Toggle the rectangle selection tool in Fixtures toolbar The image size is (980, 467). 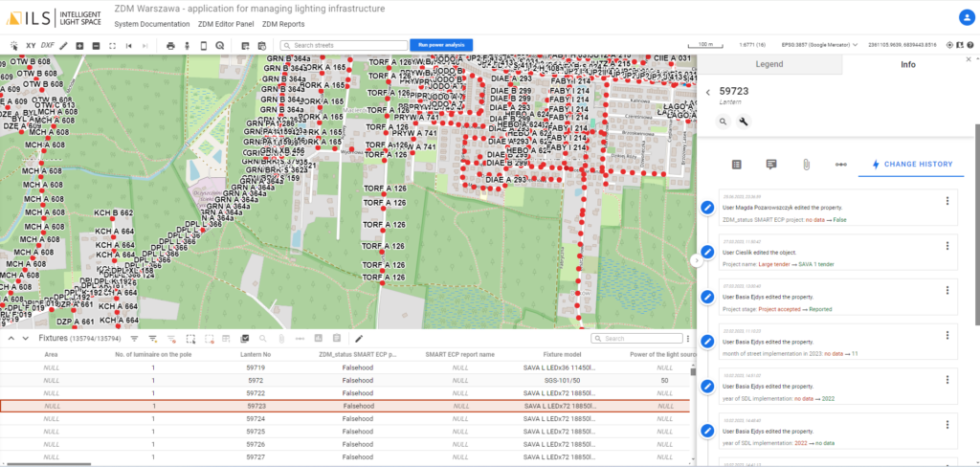pyautogui.click(x=190, y=339)
